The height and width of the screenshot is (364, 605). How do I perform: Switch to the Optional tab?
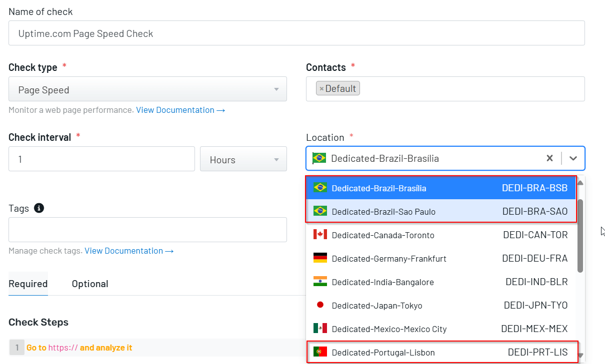[90, 284]
